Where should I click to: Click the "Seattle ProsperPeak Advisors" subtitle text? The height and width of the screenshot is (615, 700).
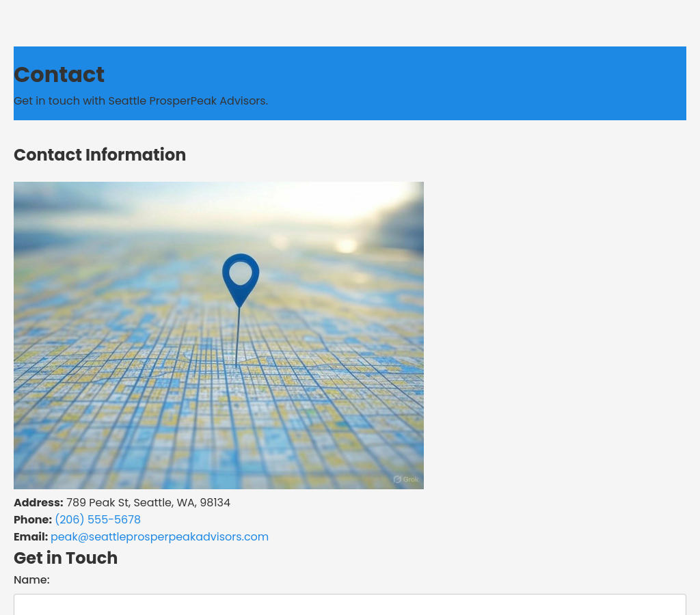187,101
